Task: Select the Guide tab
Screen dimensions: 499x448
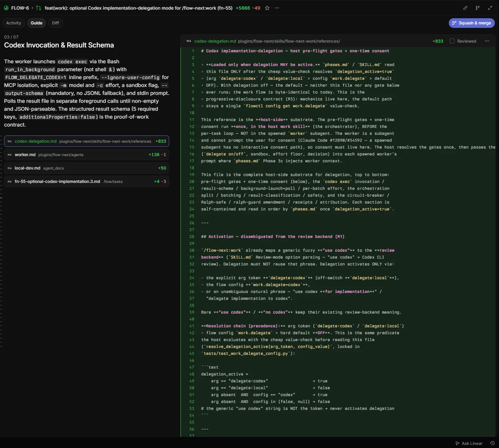Action: point(36,23)
